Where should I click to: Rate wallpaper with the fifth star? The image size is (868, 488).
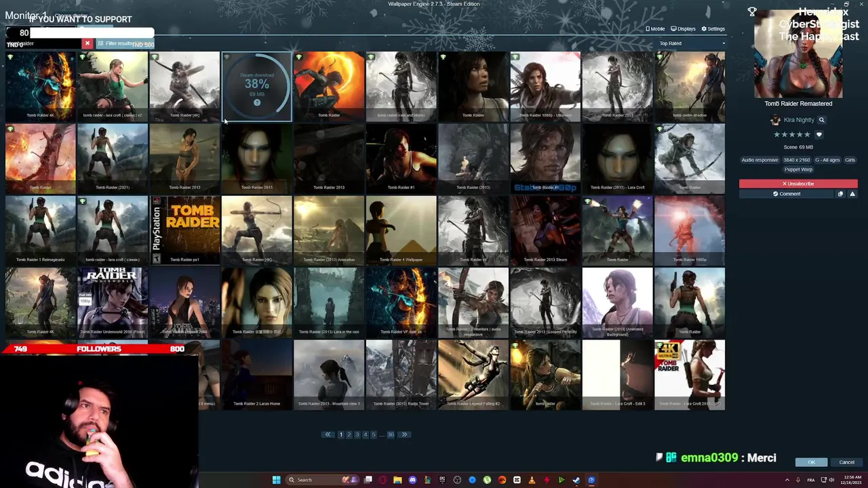click(x=808, y=135)
